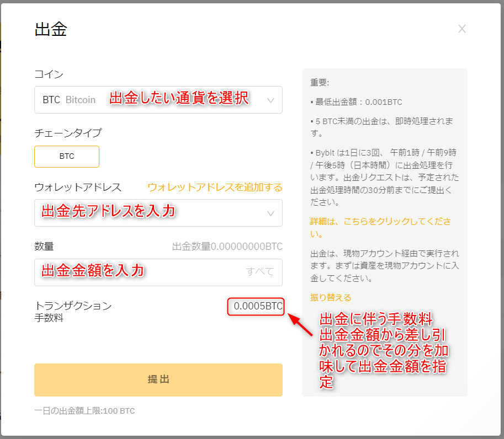Select the BTC chain type option
Image resolution: width=504 pixels, height=439 pixels.
point(67,157)
